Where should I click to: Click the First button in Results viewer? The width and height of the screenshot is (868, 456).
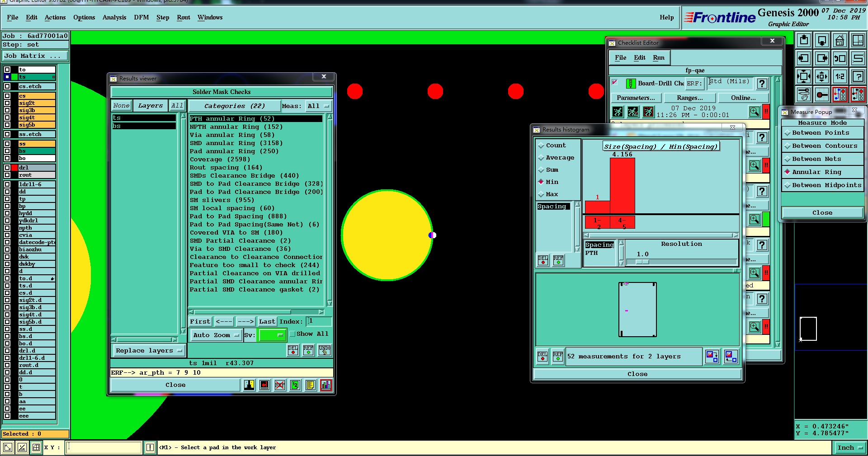click(x=200, y=322)
